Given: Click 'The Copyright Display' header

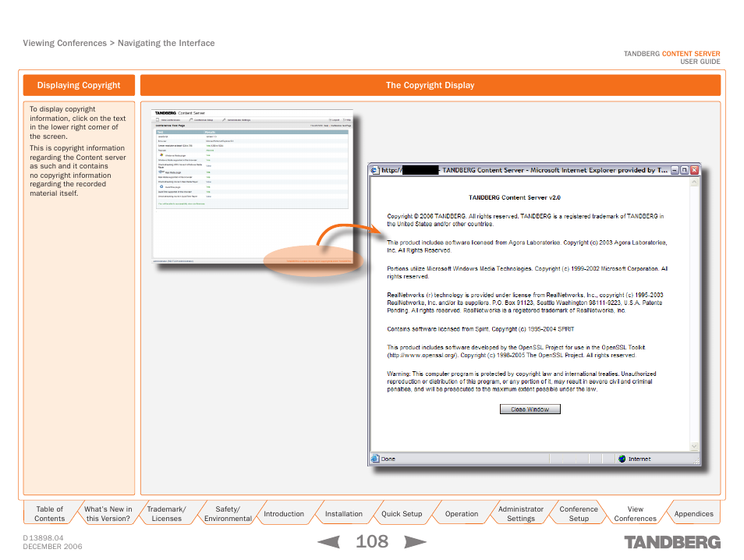Looking at the screenshot, I should tap(430, 86).
